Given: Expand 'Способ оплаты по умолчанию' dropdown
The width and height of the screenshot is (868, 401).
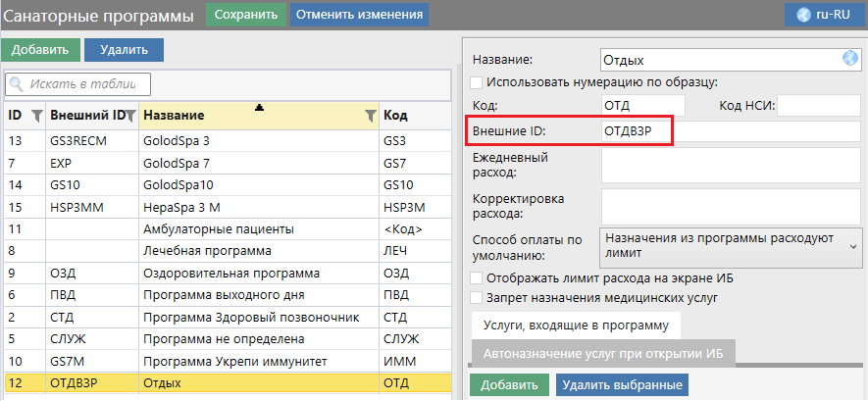Looking at the screenshot, I should click(x=851, y=245).
